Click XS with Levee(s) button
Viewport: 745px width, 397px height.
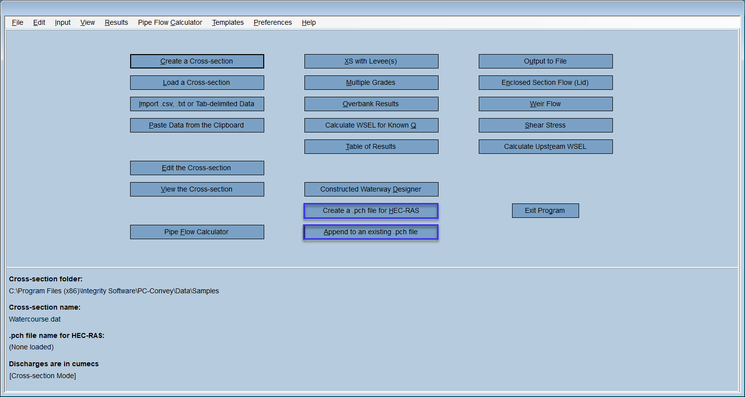(371, 61)
